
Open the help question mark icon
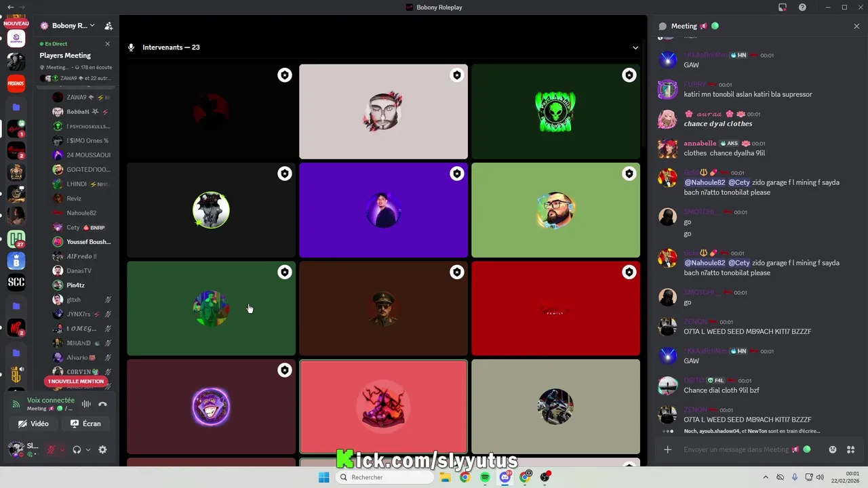(x=803, y=7)
